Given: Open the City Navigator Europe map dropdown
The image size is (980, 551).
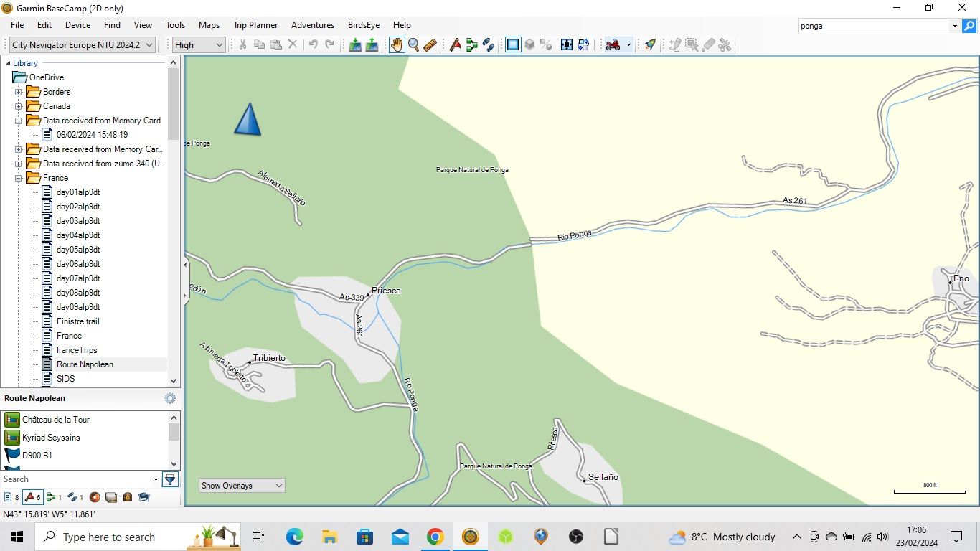Looking at the screenshot, I should point(82,44).
